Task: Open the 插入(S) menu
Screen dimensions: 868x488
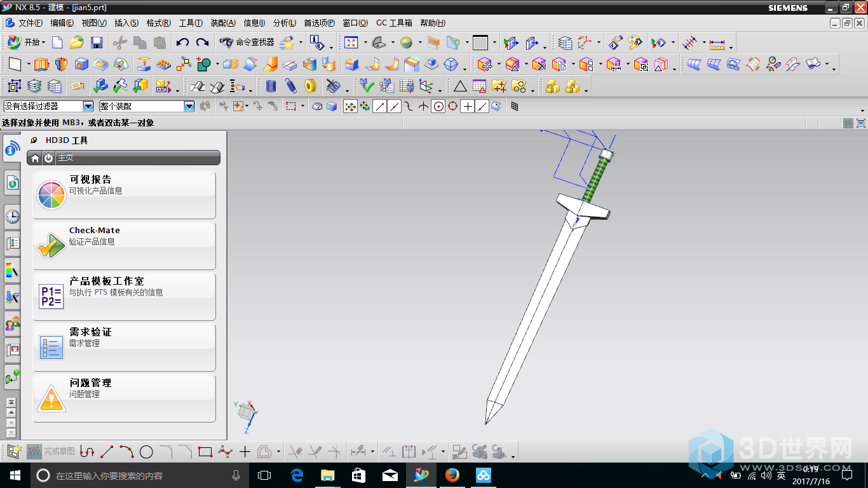Action: click(126, 23)
